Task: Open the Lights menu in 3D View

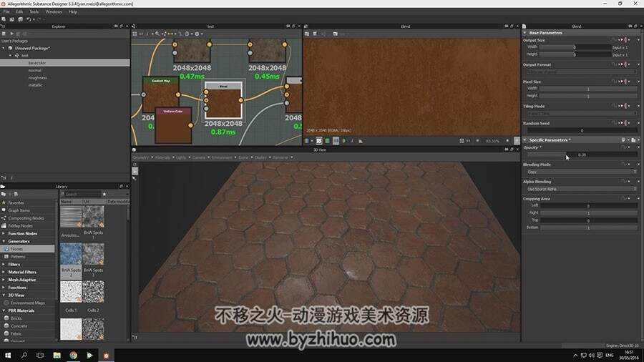Action: [181, 157]
